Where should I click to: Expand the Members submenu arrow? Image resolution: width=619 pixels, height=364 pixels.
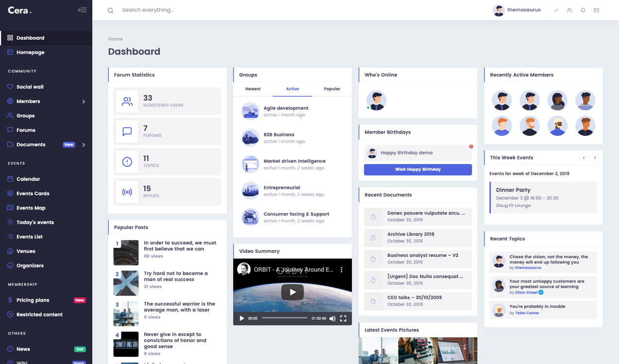pos(84,101)
